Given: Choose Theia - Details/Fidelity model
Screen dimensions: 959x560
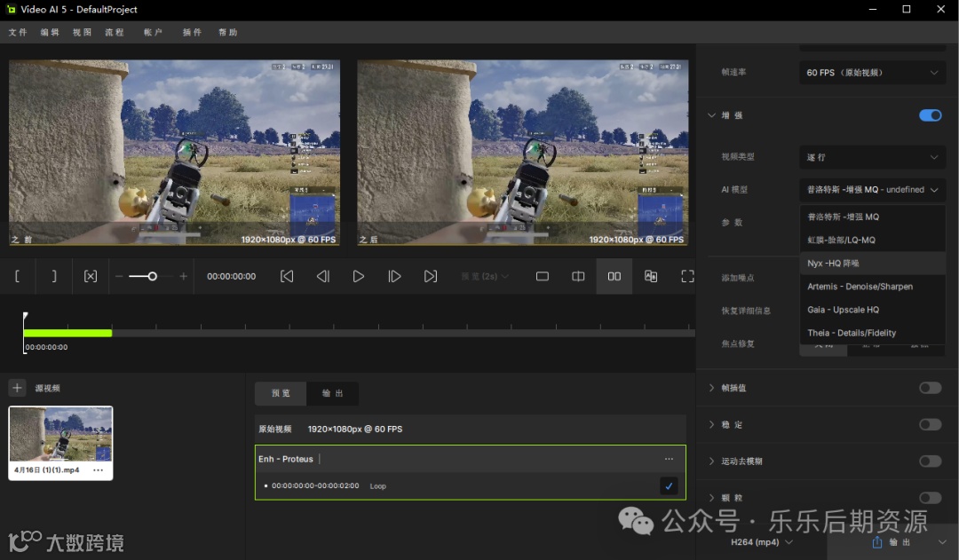Looking at the screenshot, I should coord(872,333).
